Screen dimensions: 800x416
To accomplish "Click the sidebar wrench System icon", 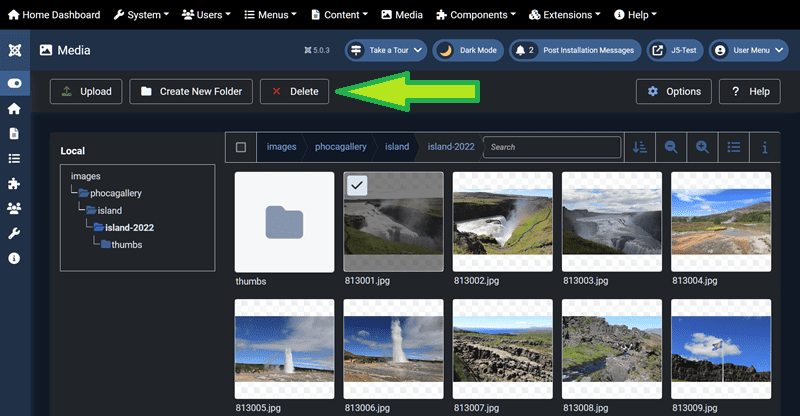I will pos(14,233).
